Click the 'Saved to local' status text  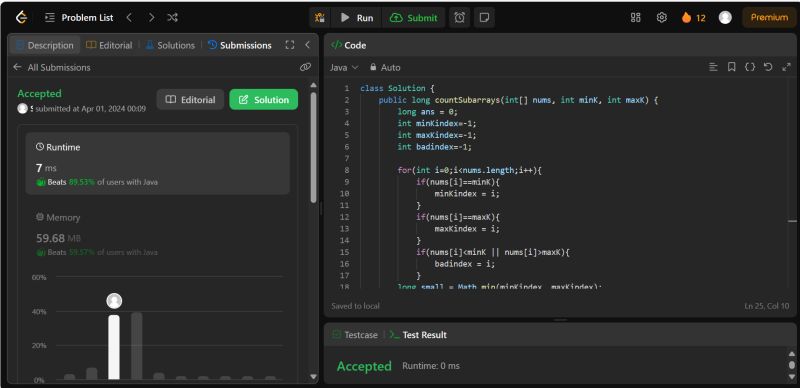pyautogui.click(x=355, y=306)
